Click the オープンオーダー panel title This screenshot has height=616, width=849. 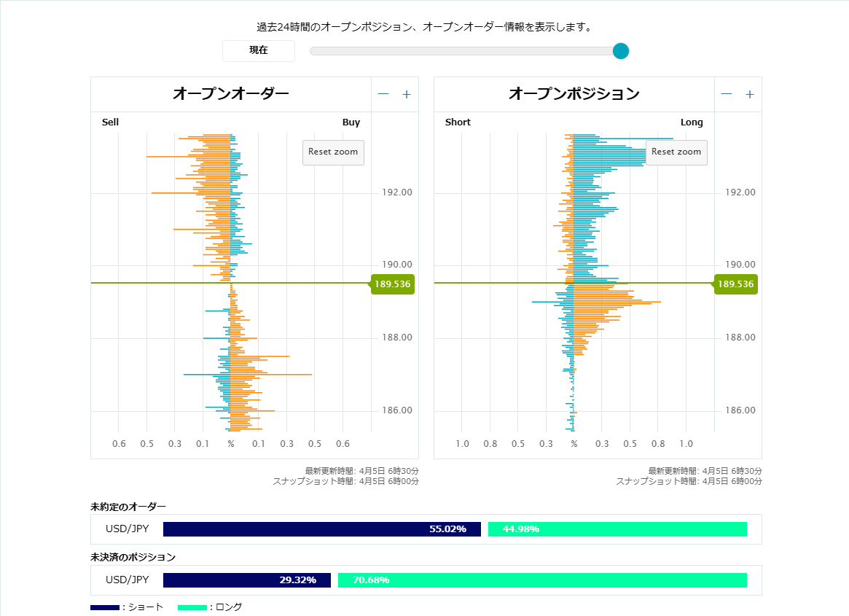230,94
